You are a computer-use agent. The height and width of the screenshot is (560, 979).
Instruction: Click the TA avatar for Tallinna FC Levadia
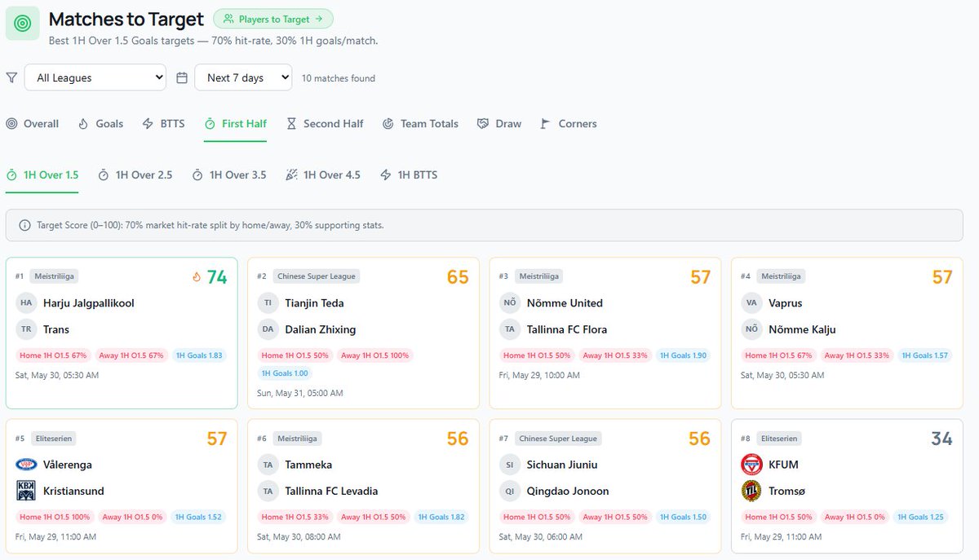[x=268, y=491]
